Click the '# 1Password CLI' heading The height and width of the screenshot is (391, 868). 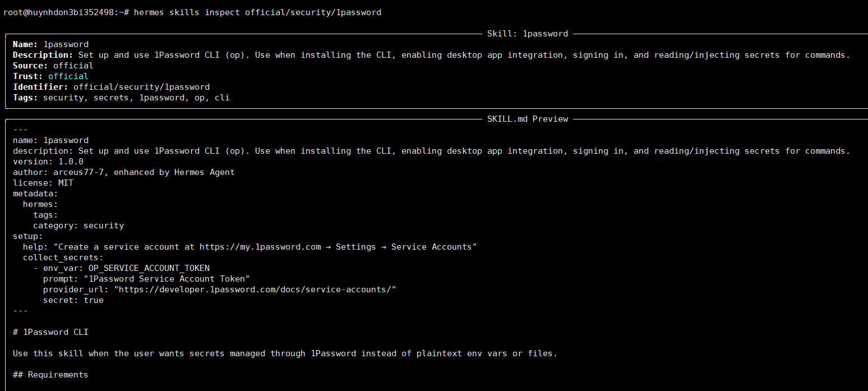[x=50, y=332]
